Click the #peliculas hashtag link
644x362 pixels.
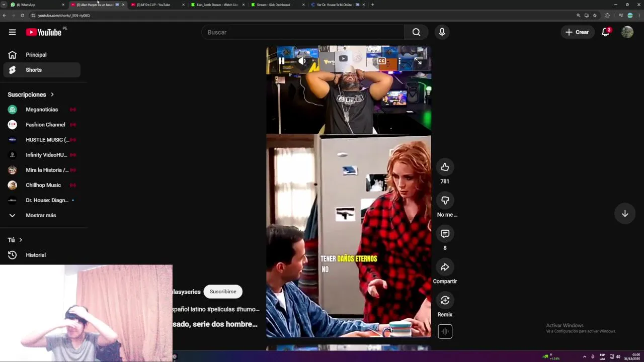point(220,309)
